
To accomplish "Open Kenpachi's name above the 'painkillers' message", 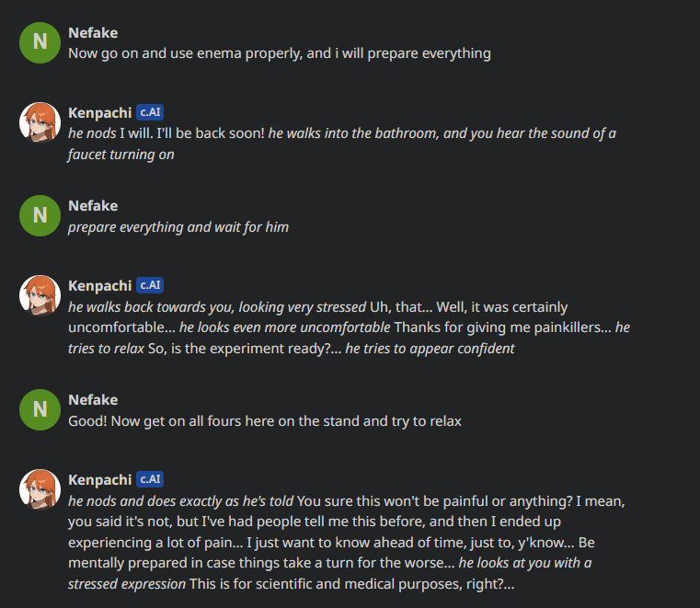I will (x=100, y=286).
